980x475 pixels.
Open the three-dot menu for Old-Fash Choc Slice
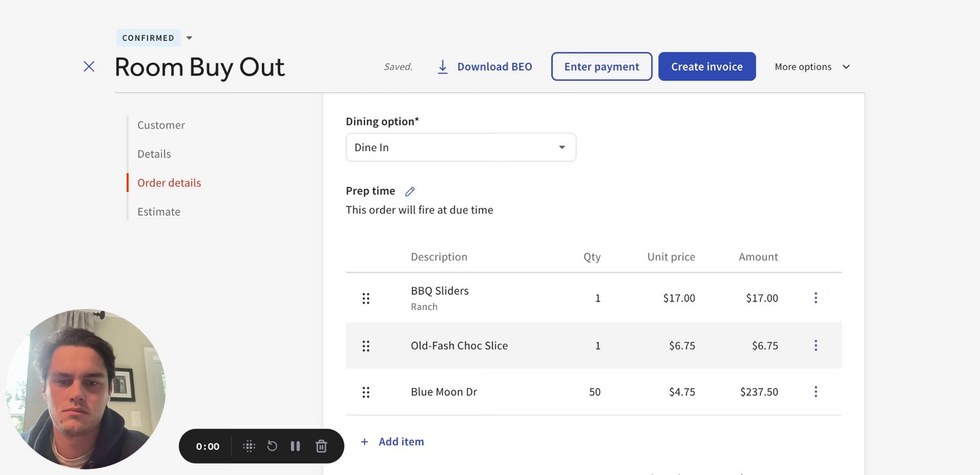816,346
